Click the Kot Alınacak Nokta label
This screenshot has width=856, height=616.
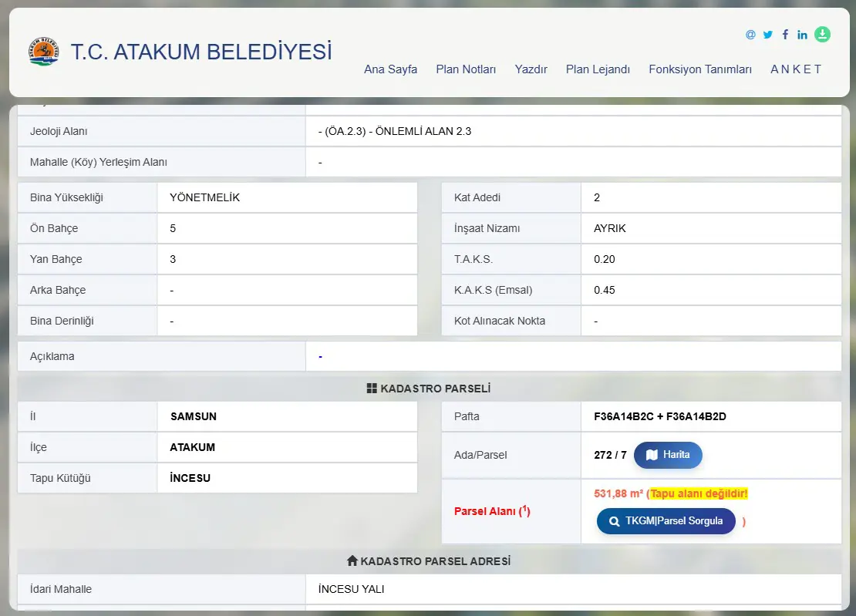500,321
